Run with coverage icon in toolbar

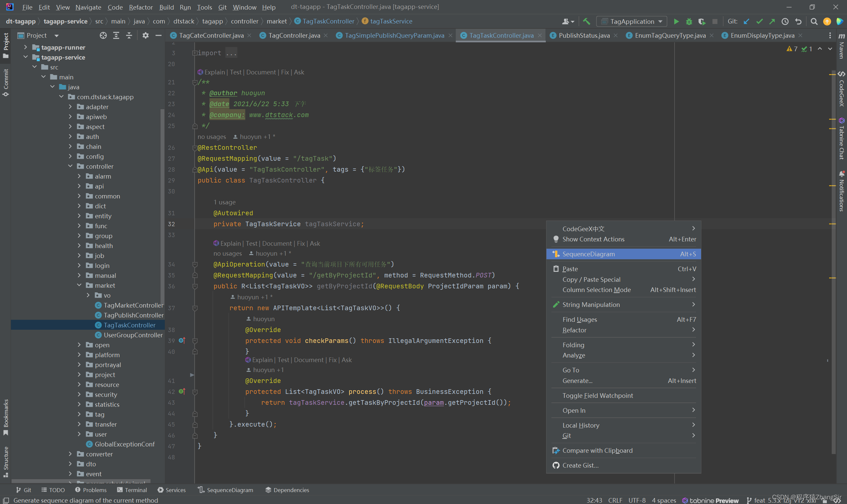coord(702,21)
